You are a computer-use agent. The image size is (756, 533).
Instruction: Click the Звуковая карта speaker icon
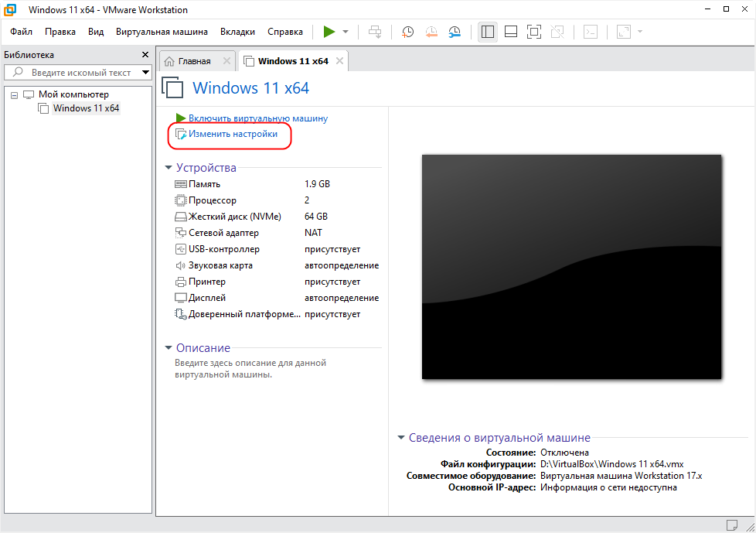tap(181, 265)
